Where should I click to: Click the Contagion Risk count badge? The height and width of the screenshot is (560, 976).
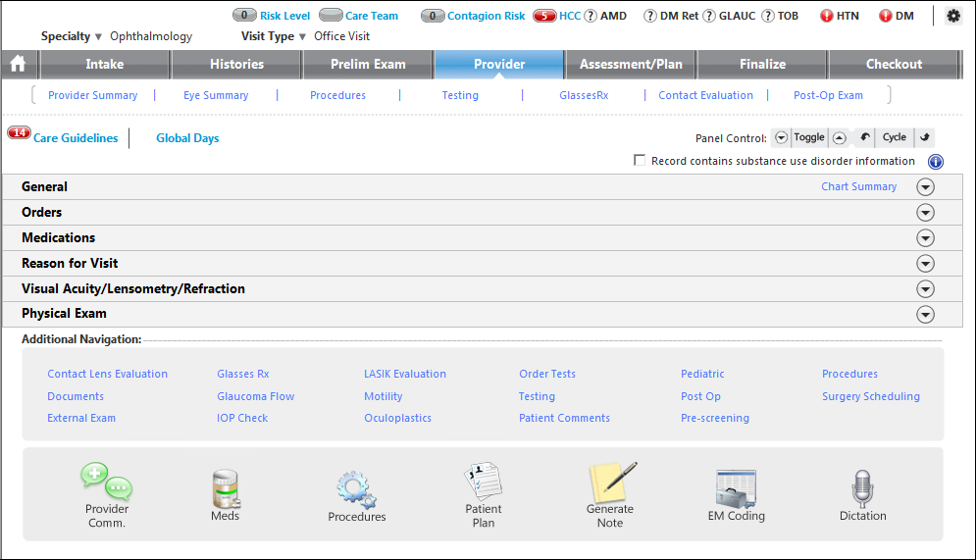[x=433, y=16]
